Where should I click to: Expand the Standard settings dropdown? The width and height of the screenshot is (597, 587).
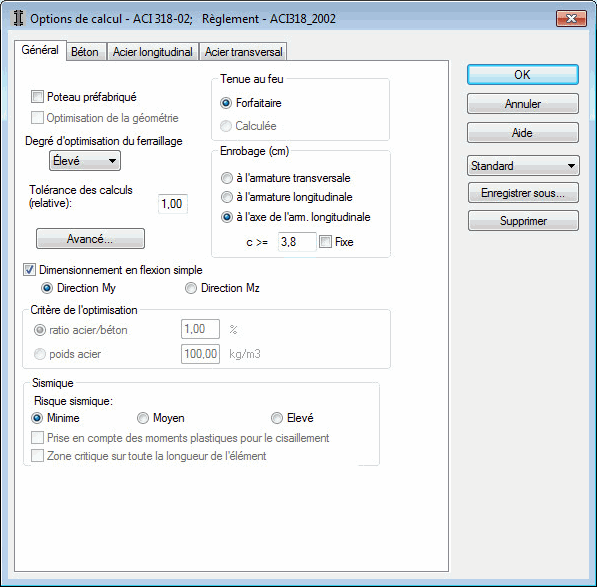[523, 166]
